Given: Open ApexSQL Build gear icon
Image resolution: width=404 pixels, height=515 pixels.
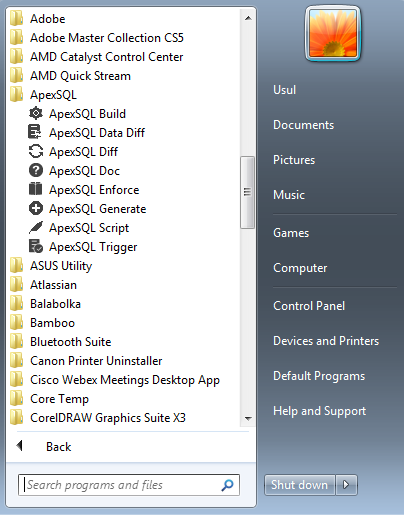Looking at the screenshot, I should pyautogui.click(x=36, y=114).
